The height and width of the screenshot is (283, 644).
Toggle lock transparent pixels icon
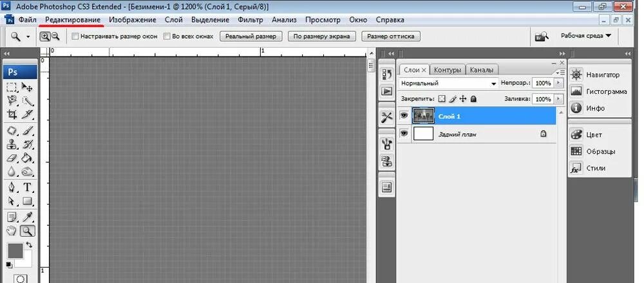pos(442,99)
